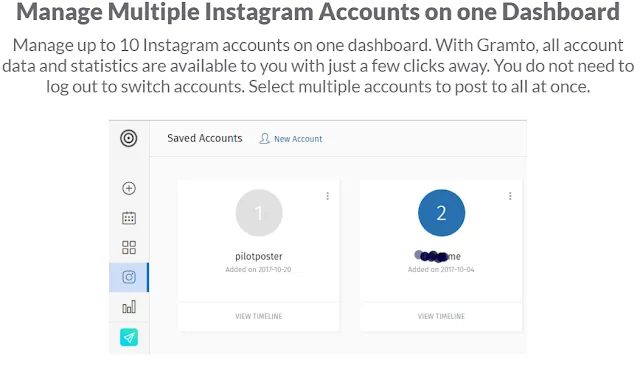Image resolution: width=640 pixels, height=369 pixels.
Task: Open the add new post plus icon
Action: pyautogui.click(x=129, y=188)
